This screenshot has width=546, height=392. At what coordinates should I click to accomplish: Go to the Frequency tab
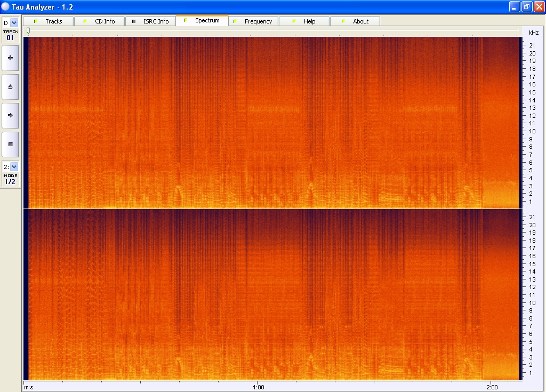[253, 21]
